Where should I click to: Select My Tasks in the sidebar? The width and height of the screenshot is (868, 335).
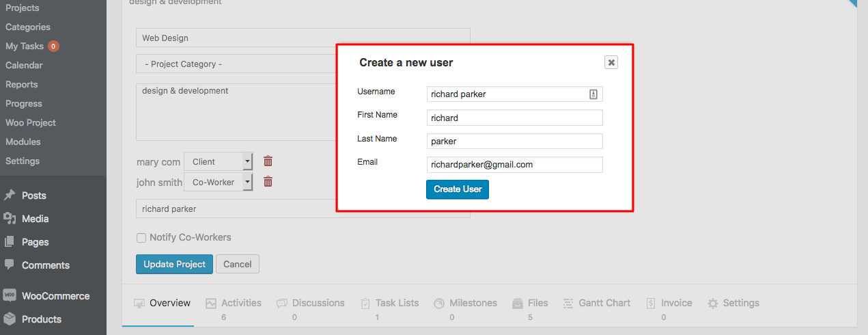point(25,46)
